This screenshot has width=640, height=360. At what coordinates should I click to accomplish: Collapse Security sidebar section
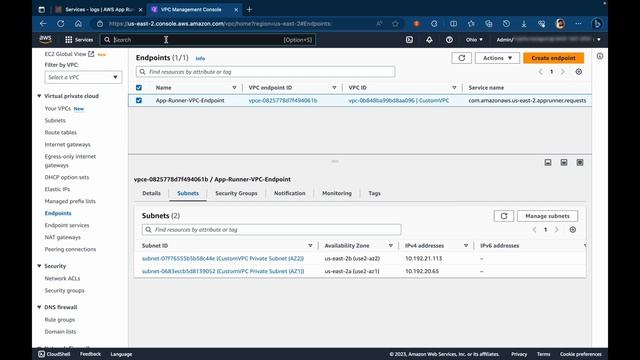pos(39,266)
